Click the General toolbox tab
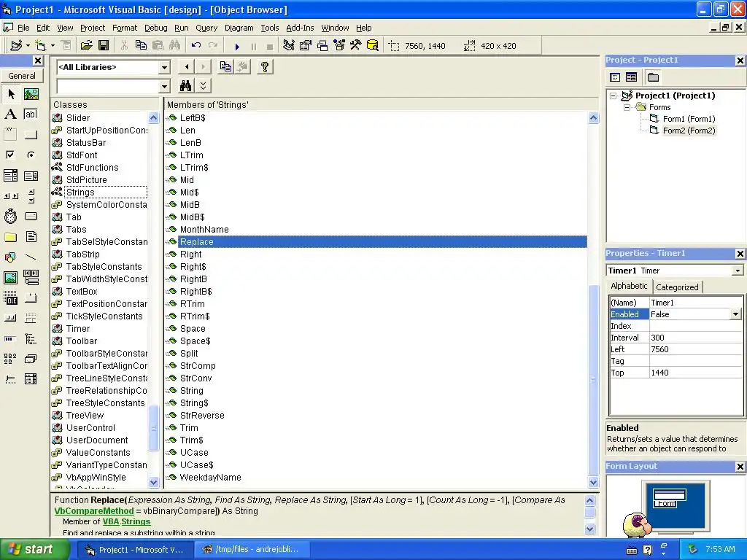Viewport: 747px width, 560px height. pos(21,76)
